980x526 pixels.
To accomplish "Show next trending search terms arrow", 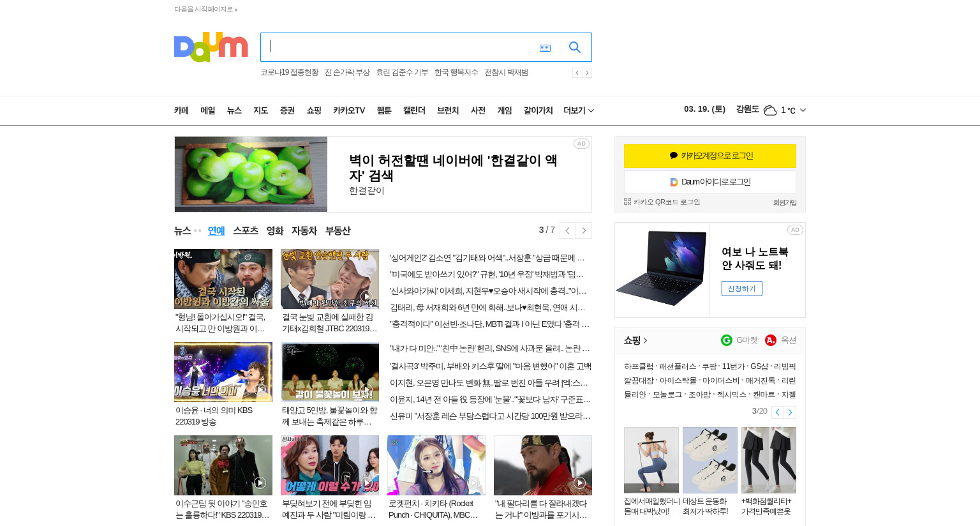I will (x=587, y=73).
